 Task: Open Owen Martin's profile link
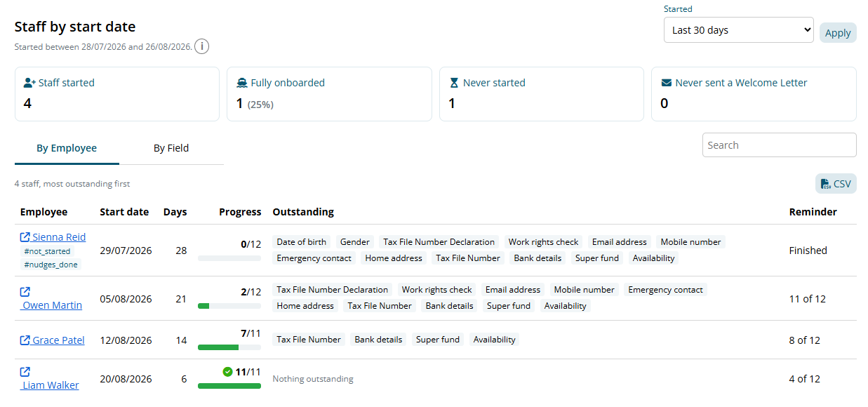coord(52,305)
